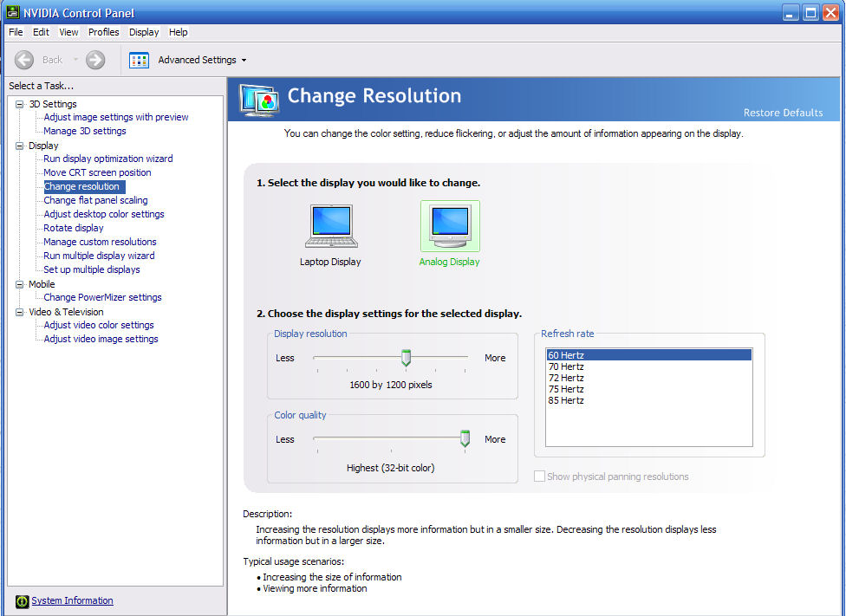Select 75 Hertz refresh rate
Screen dimensions: 846x616
click(648, 390)
